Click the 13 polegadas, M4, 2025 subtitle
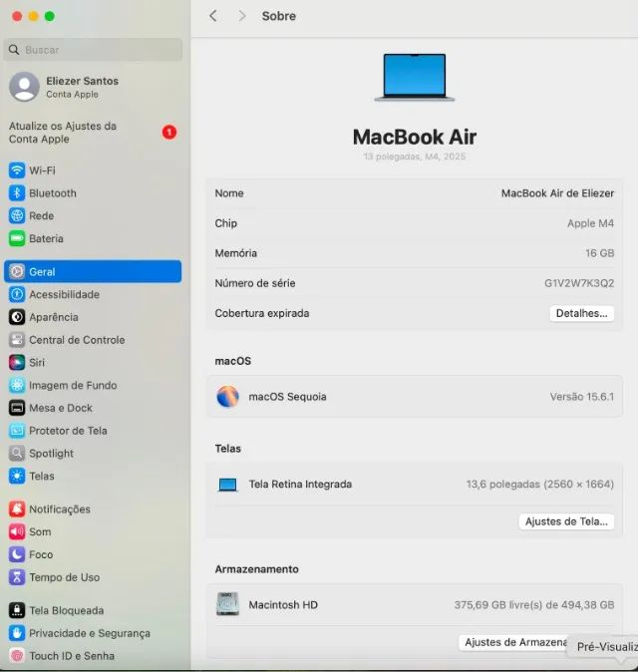The width and height of the screenshot is (638, 672). tap(415, 157)
